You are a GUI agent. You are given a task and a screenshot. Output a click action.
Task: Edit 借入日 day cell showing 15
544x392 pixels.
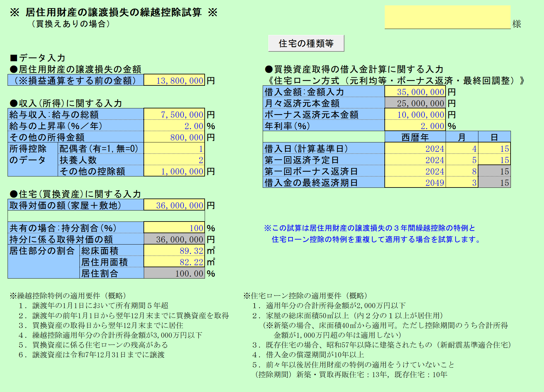point(494,148)
